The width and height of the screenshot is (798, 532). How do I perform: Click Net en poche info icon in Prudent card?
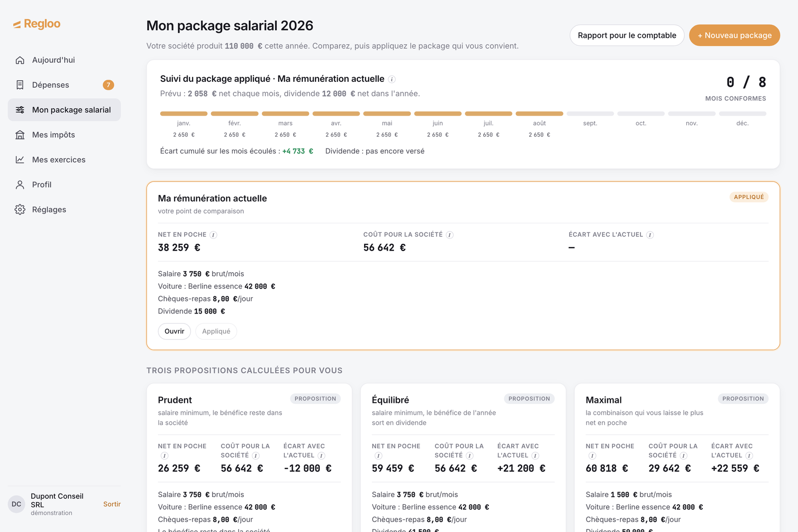165,456
